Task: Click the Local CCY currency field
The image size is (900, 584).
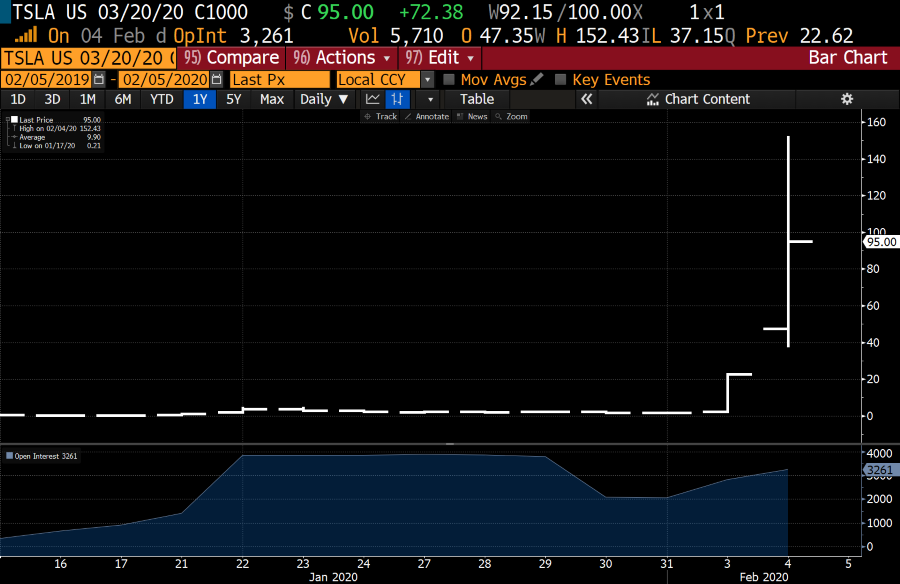Action: [x=379, y=79]
